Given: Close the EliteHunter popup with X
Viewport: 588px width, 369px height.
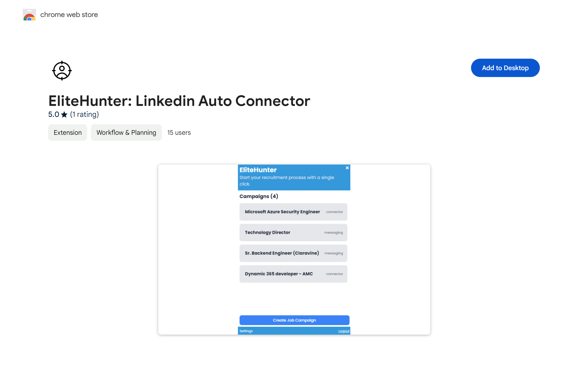Looking at the screenshot, I should (x=347, y=168).
